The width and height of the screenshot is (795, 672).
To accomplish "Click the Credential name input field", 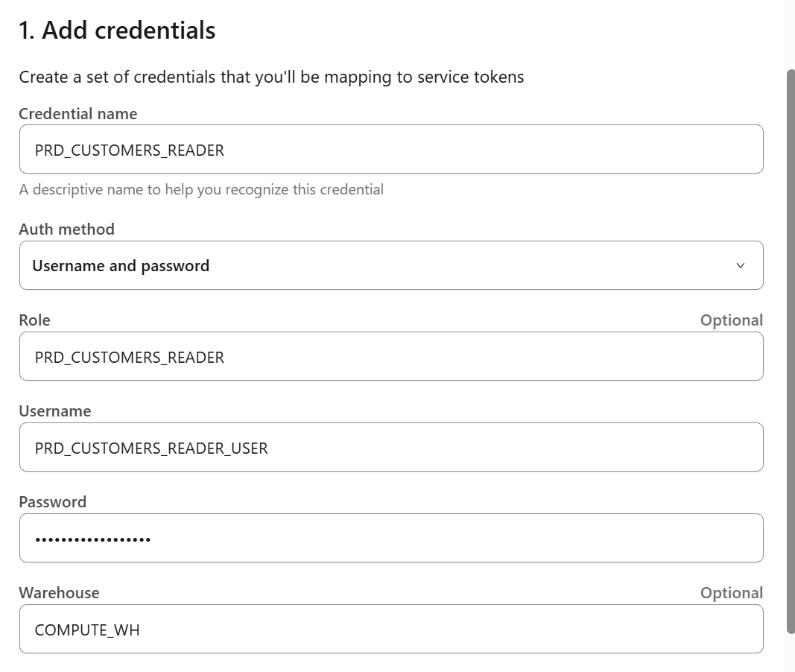I will (390, 150).
